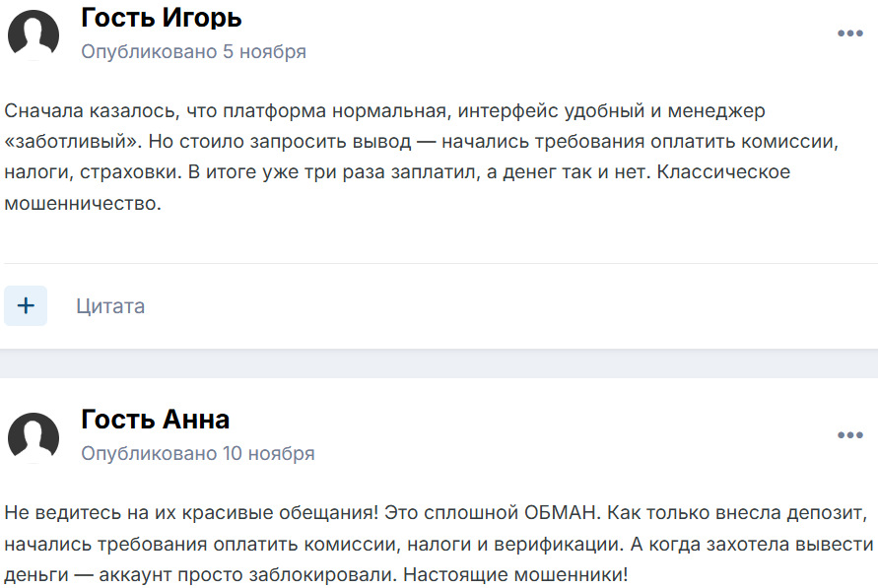The height and width of the screenshot is (588, 878).
Task: Open the Опубликовано 10 ноября timestamp
Action: tap(197, 454)
